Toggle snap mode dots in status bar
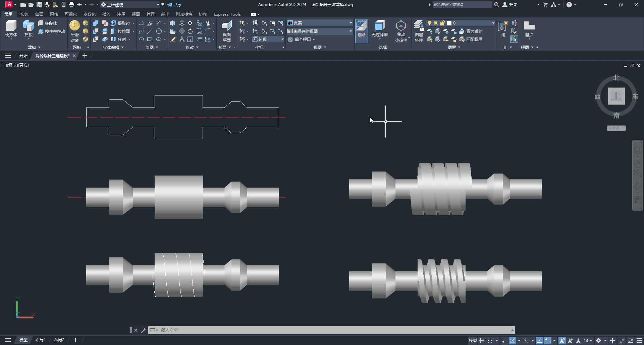 490,340
